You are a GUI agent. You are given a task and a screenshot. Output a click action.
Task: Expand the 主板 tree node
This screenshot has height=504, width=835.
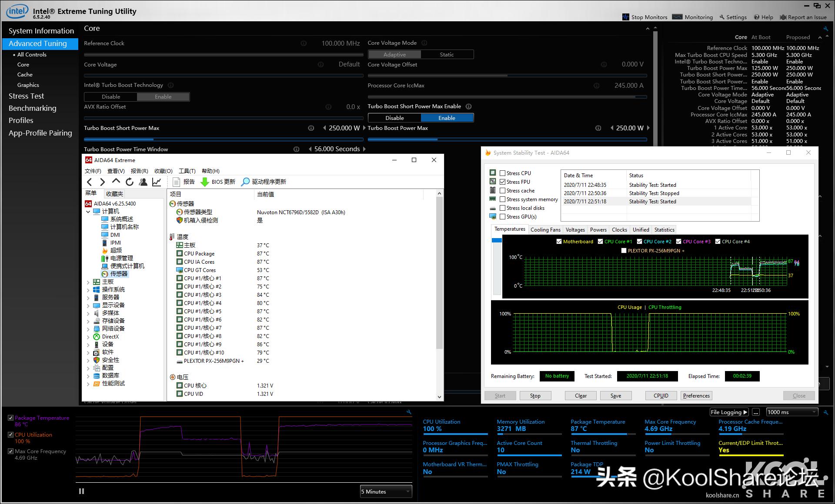coord(88,282)
